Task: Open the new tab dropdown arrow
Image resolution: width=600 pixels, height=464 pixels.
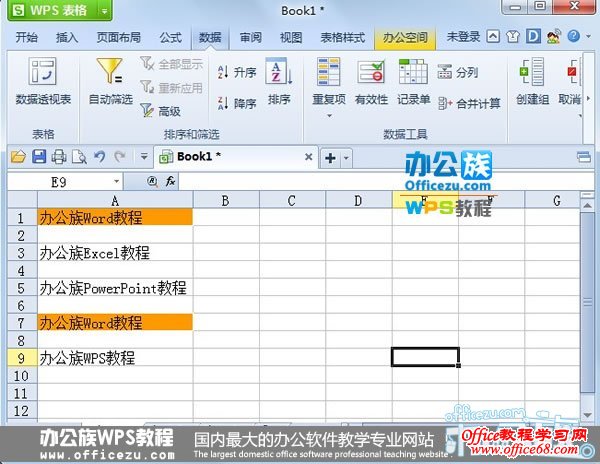Action: (346, 158)
